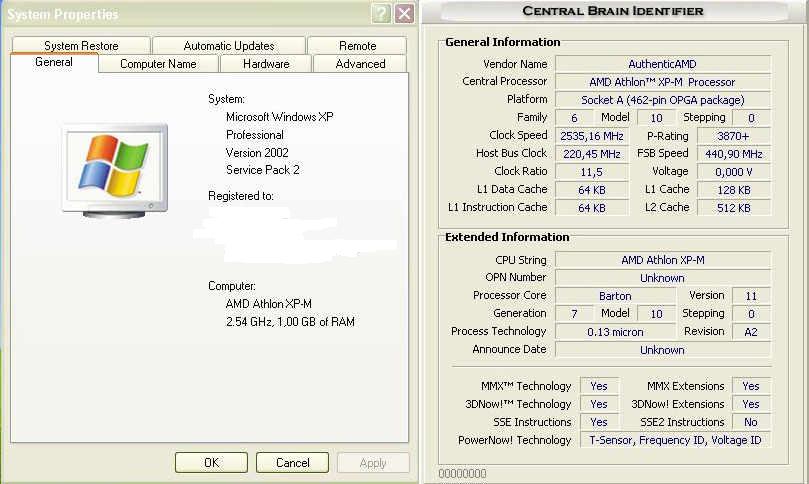The height and width of the screenshot is (484, 809).
Task: Click the question mark help button
Action: pyautogui.click(x=380, y=14)
